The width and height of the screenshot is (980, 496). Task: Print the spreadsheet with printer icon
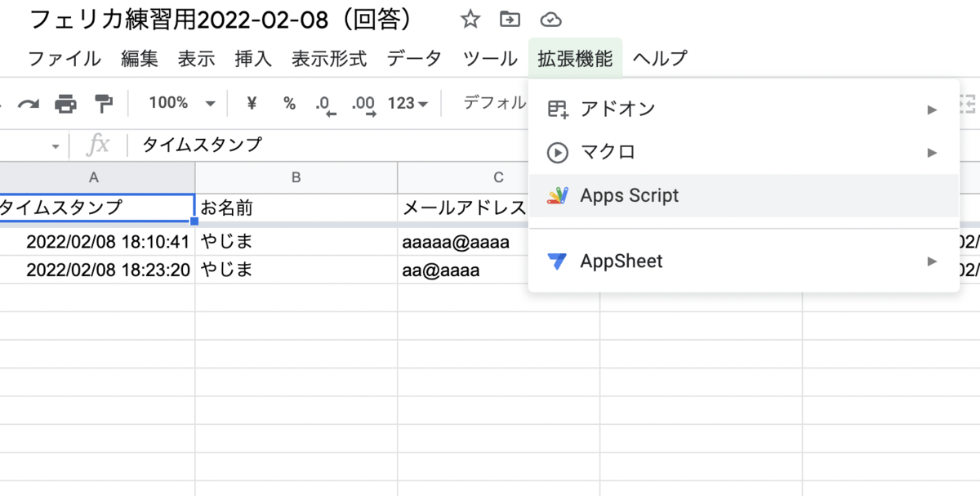pyautogui.click(x=65, y=104)
